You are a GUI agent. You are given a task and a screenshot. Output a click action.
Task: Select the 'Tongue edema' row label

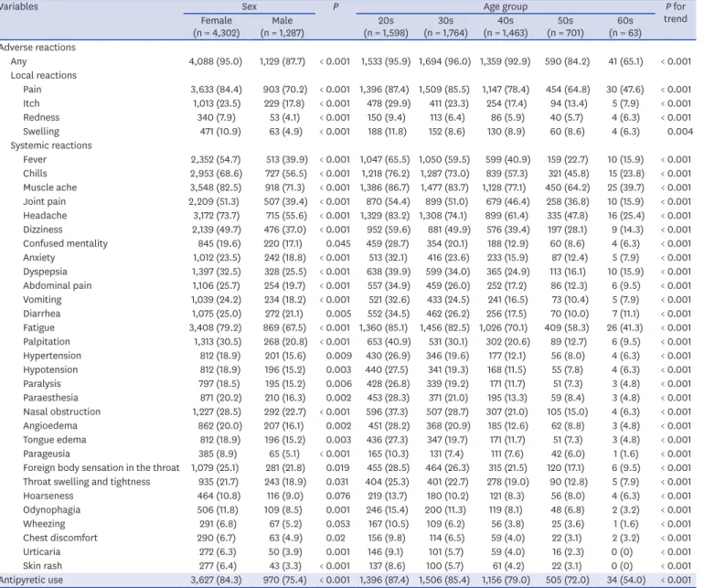(55, 439)
